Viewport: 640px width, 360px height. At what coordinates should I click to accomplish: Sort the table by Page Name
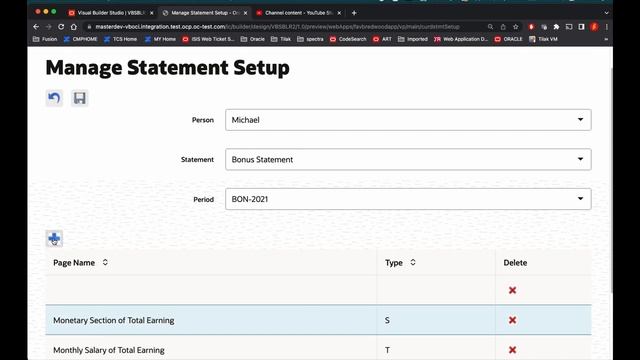tap(105, 262)
